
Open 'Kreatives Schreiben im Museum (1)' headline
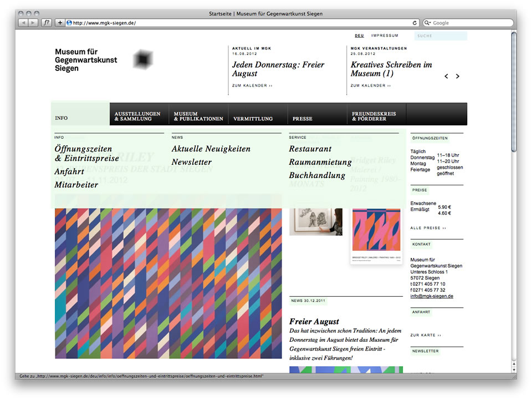(391, 69)
